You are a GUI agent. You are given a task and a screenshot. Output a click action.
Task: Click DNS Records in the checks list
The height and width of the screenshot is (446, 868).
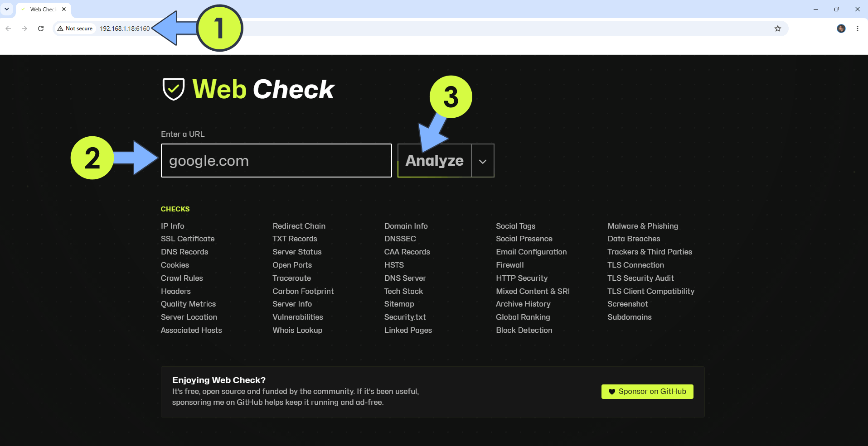184,252
